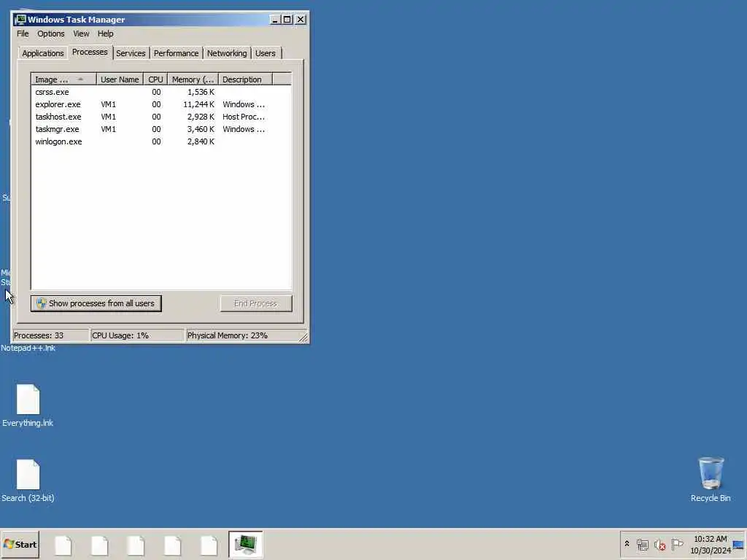Open the Task Manager title bar system icon

20,20
